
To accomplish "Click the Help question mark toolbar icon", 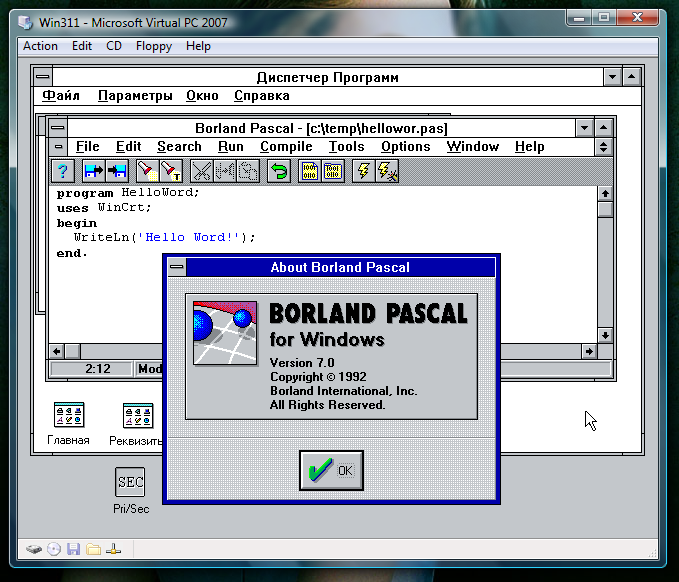I will [63, 171].
